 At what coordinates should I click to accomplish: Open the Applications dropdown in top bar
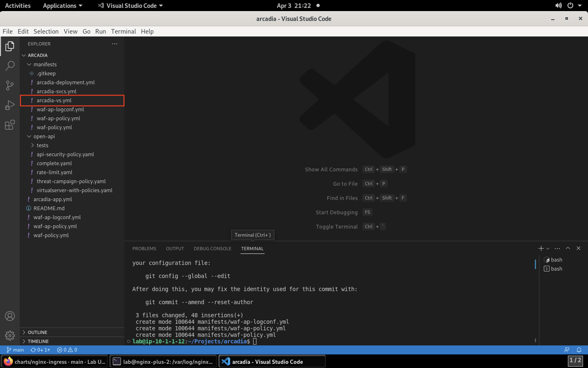pyautogui.click(x=62, y=6)
